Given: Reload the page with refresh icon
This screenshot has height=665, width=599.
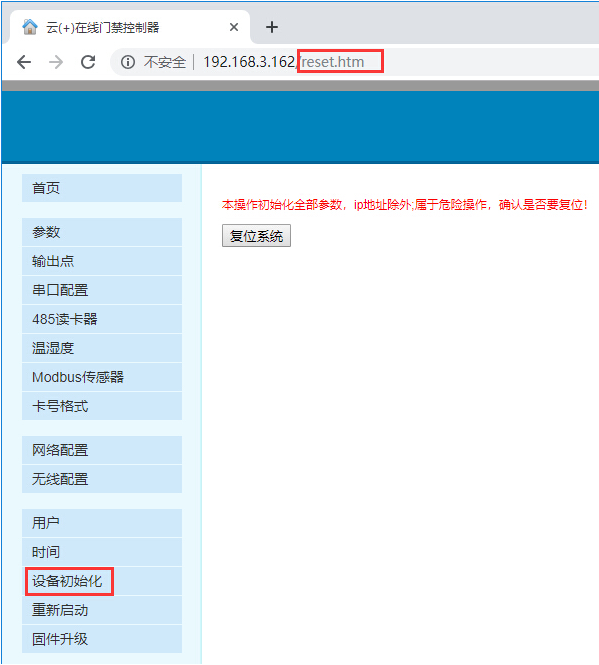Looking at the screenshot, I should 88,62.
